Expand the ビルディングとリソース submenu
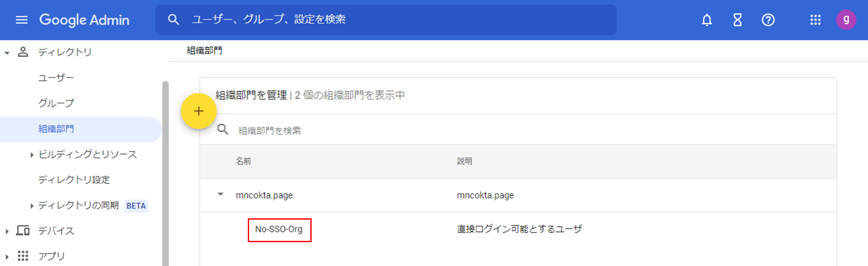The width and height of the screenshot is (868, 266). point(32,155)
